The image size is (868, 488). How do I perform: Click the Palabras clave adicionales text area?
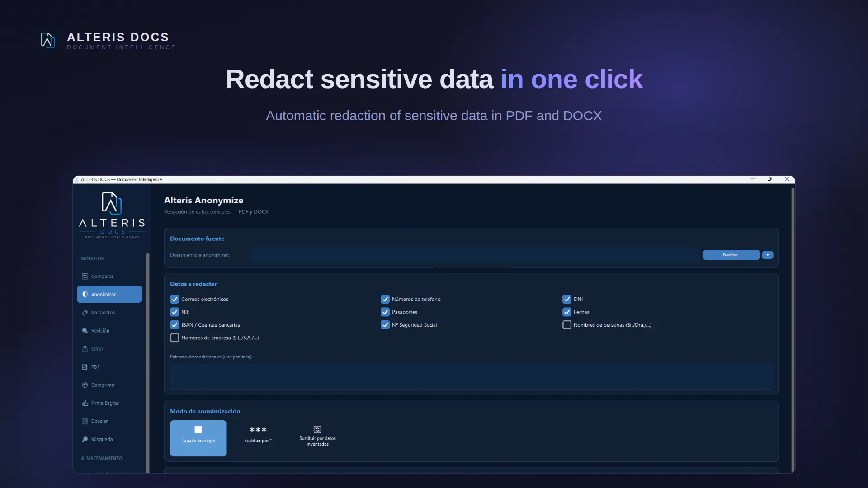tap(472, 377)
